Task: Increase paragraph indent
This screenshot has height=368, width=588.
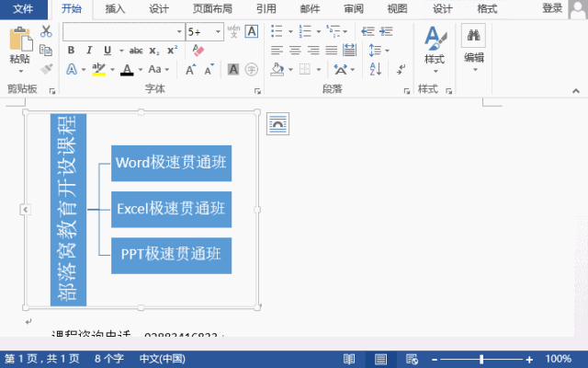Action: pos(386,31)
